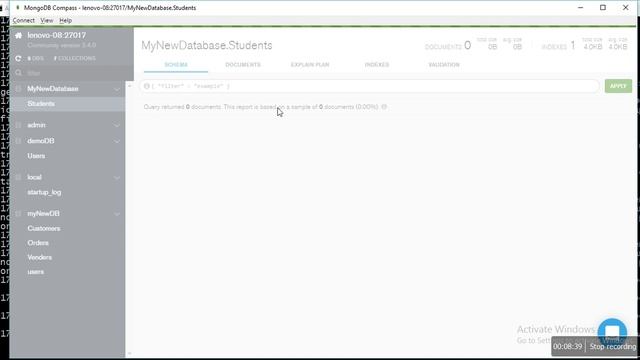Click the sidebar filter magnifier icon
The image size is (640, 360).
18,73
